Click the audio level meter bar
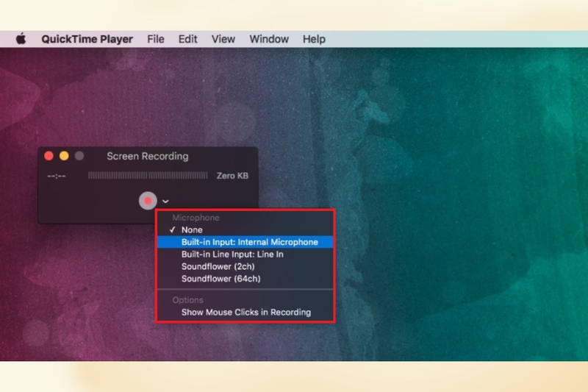Viewport: 588px width, 392px height. (x=148, y=175)
